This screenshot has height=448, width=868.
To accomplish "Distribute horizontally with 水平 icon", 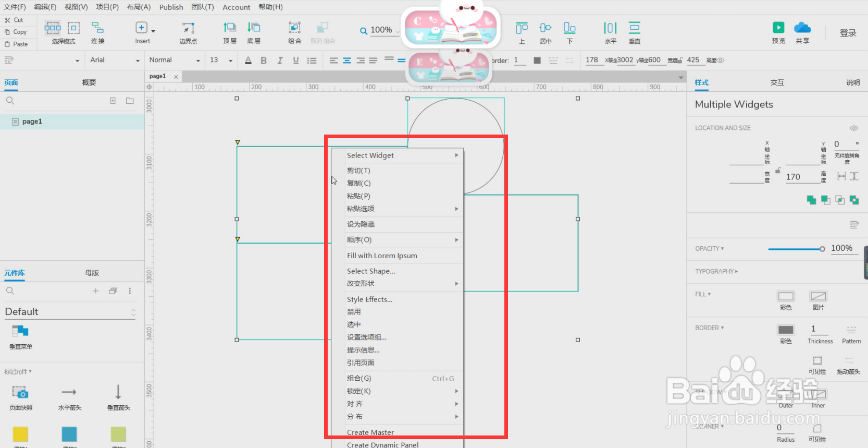I will point(610,28).
